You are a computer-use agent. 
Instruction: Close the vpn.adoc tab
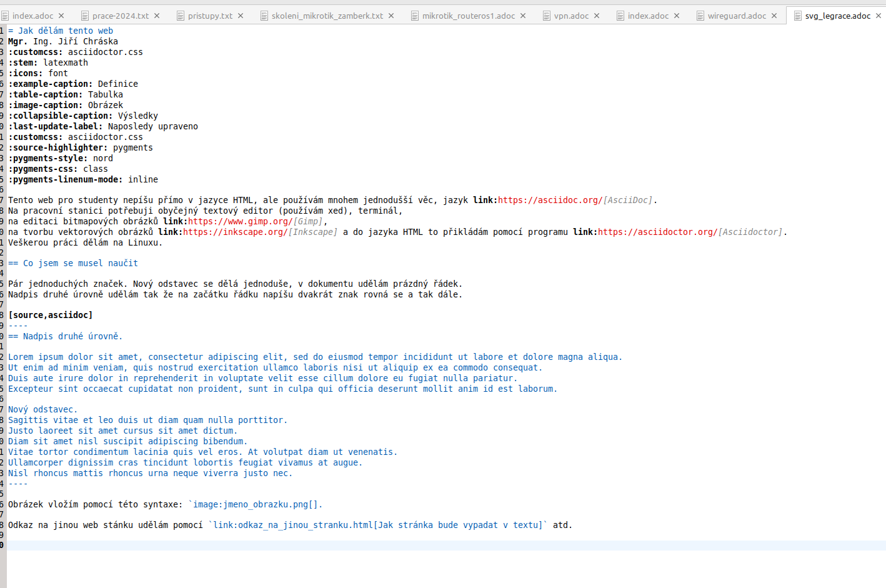pyautogui.click(x=597, y=16)
